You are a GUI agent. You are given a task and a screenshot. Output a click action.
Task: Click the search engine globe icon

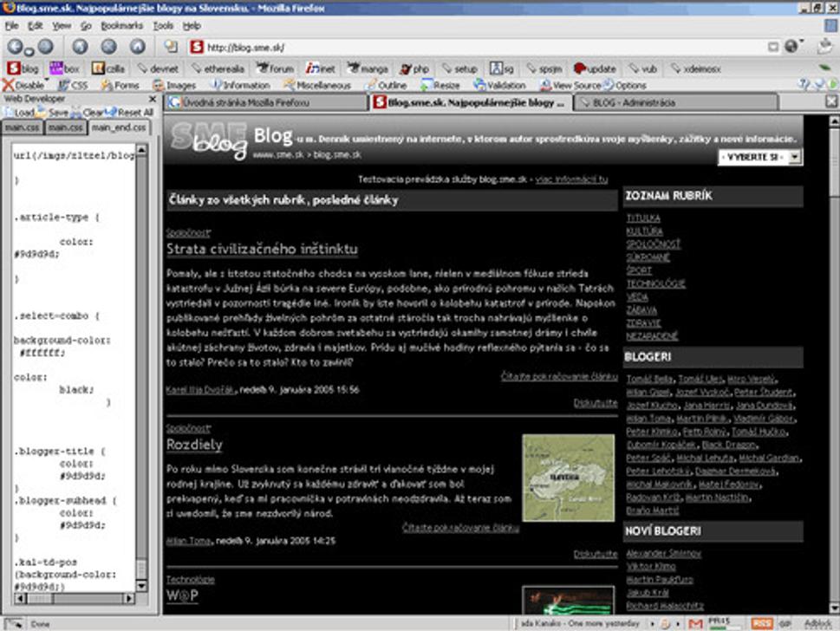[x=791, y=47]
